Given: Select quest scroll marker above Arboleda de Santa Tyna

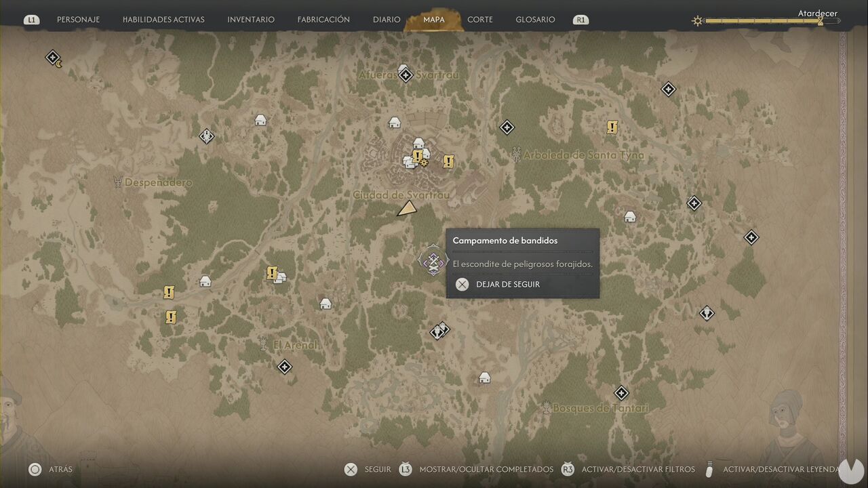Looking at the screenshot, I should click(x=612, y=127).
